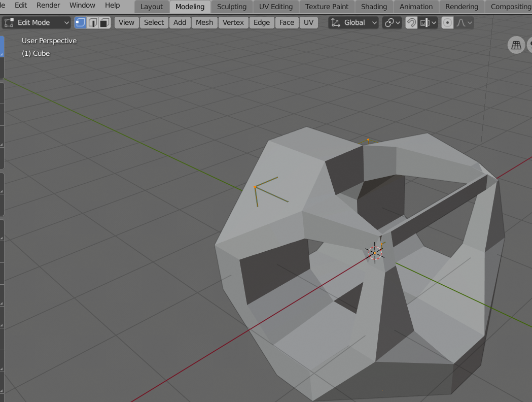Go to the Texture Paint workspace
Screen dimensions: 532x402
click(x=327, y=7)
